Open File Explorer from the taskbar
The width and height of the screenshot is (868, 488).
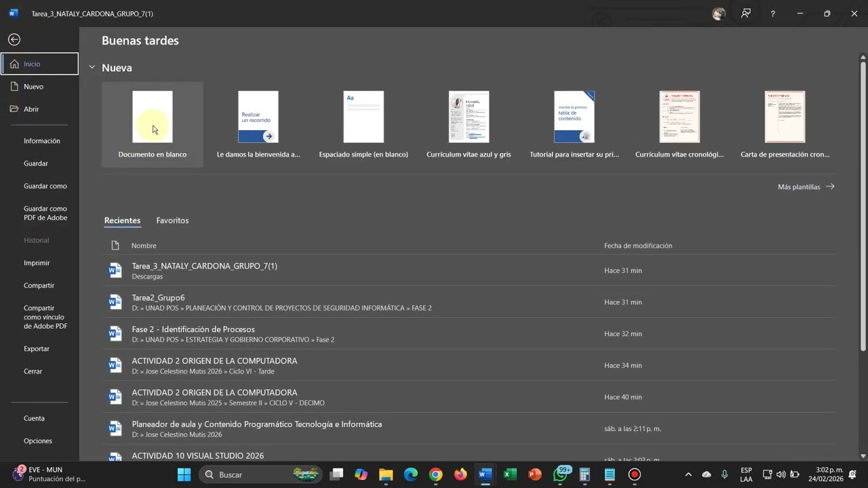coord(386,474)
